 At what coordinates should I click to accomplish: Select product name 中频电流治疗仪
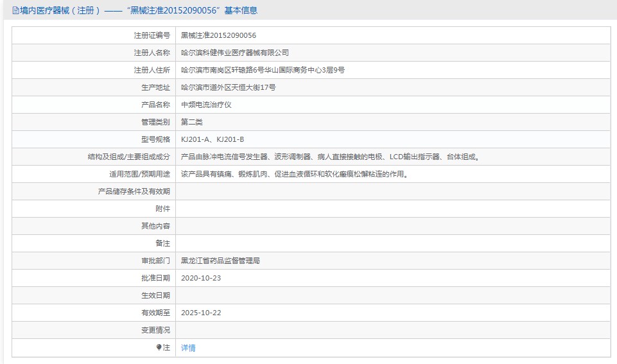tap(206, 105)
